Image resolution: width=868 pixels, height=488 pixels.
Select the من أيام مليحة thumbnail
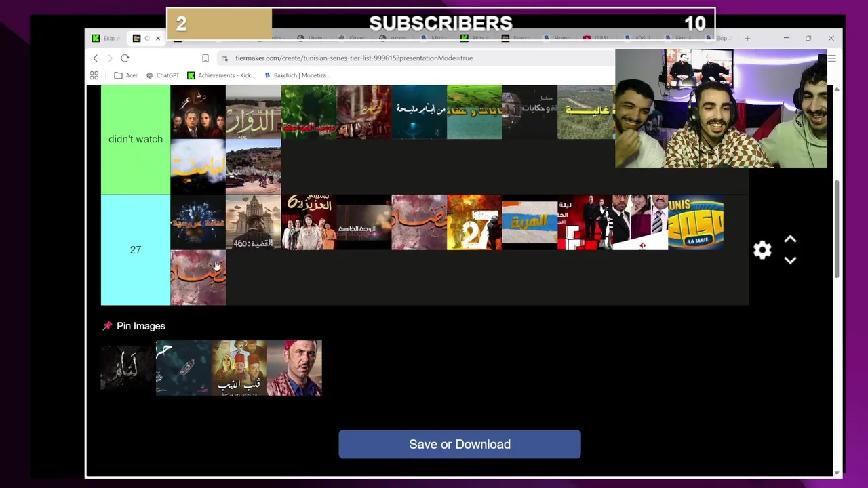419,112
